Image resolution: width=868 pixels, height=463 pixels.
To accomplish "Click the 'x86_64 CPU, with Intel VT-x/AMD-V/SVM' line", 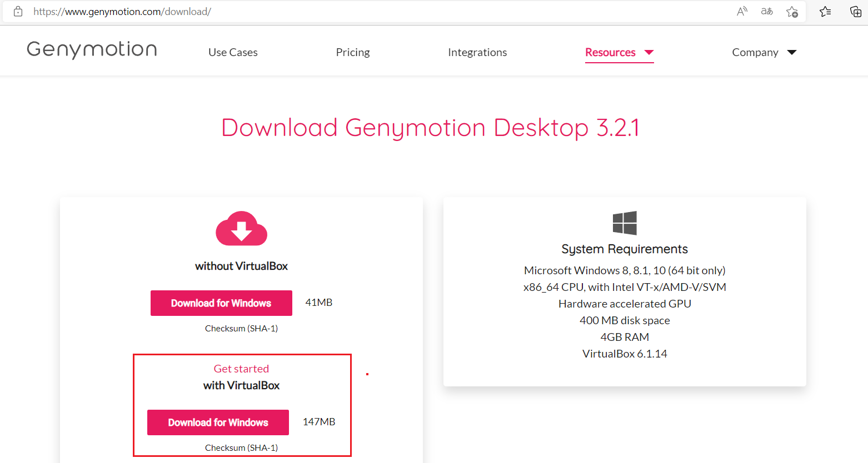I will click(625, 287).
